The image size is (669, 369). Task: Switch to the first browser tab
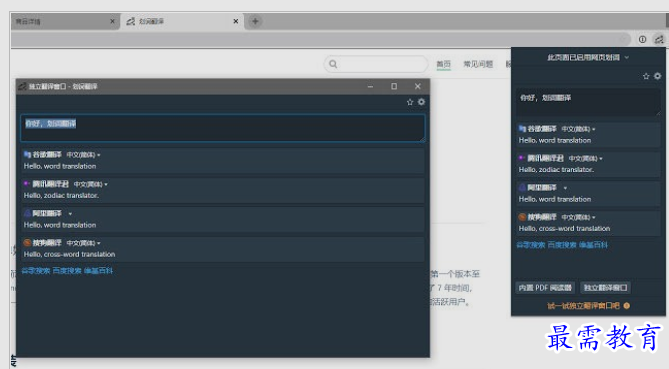pos(65,21)
